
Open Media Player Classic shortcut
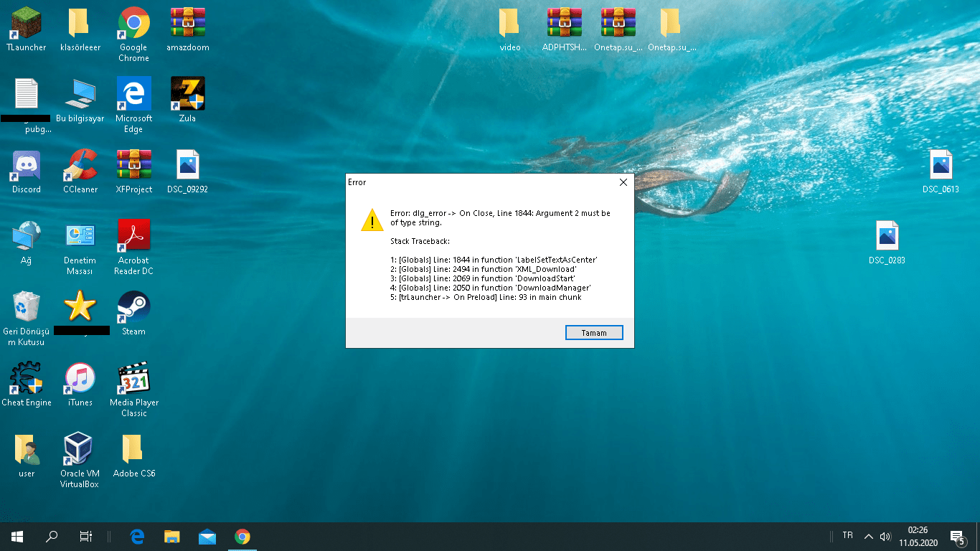[x=133, y=390]
